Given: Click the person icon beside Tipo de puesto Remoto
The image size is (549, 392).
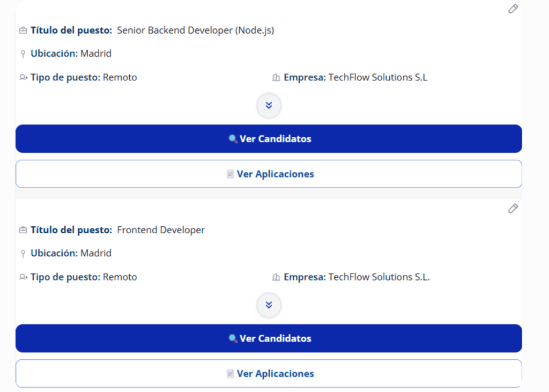Looking at the screenshot, I should click(22, 77).
